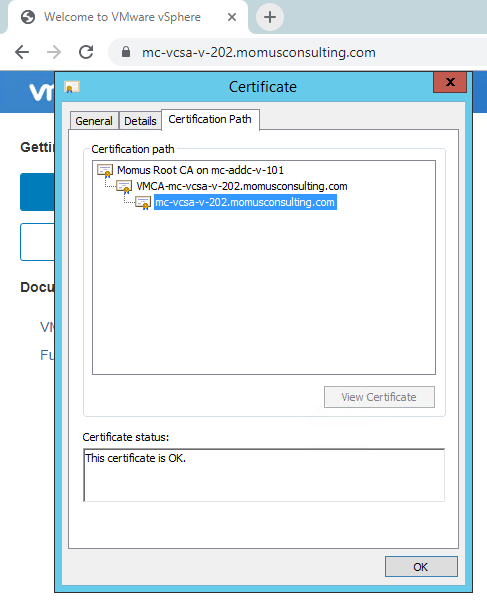Click the browser forward arrow
This screenshot has height=608, width=487.
pos(54,52)
